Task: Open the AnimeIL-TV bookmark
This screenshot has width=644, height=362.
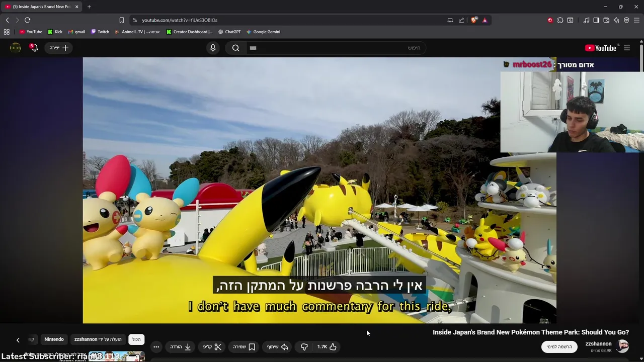Action: [x=137, y=32]
